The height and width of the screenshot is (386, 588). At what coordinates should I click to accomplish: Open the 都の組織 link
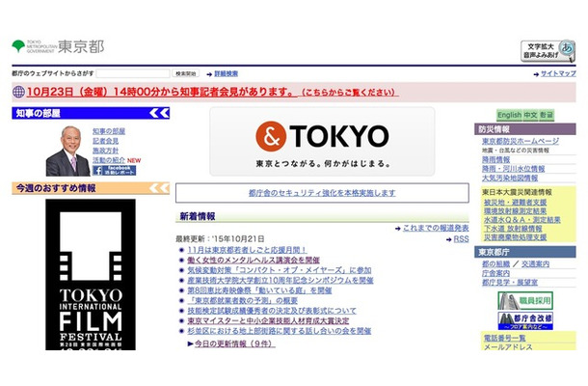(496, 264)
